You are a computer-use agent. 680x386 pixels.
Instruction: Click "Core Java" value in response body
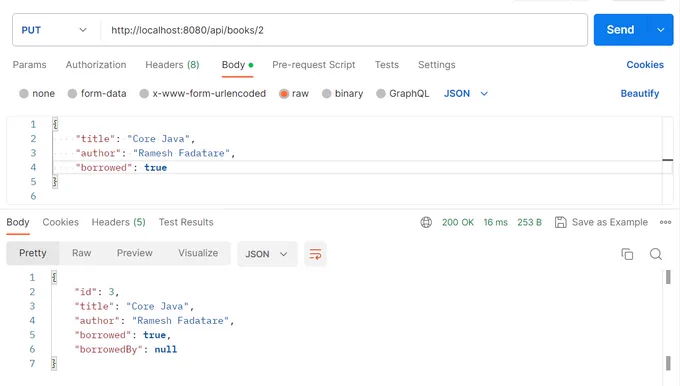point(157,306)
